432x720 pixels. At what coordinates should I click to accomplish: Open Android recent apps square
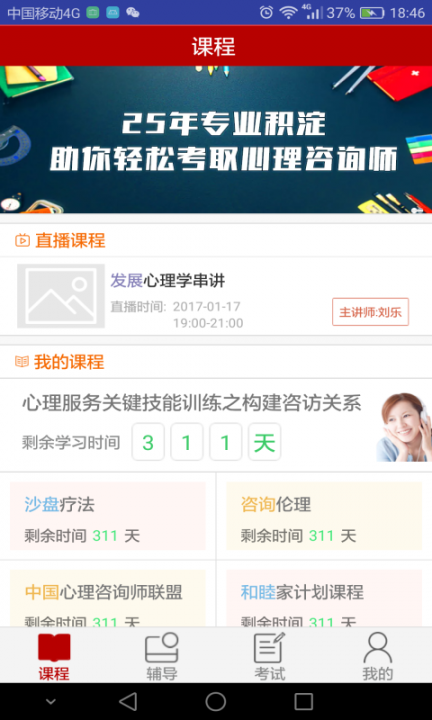pos(303,702)
